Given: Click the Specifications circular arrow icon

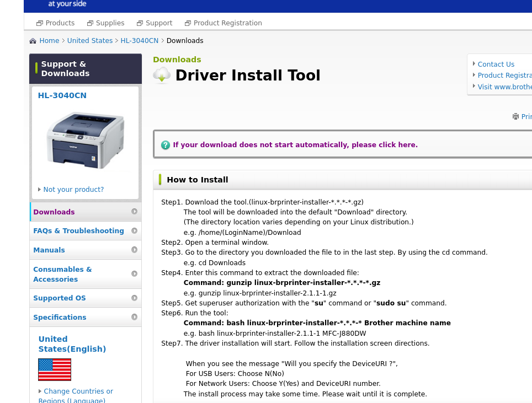Looking at the screenshot, I should click(134, 317).
